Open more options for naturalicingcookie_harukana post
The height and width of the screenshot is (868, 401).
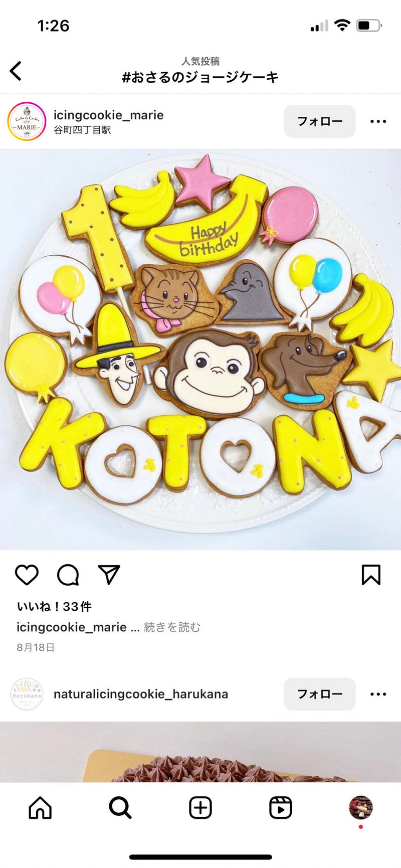point(378,694)
